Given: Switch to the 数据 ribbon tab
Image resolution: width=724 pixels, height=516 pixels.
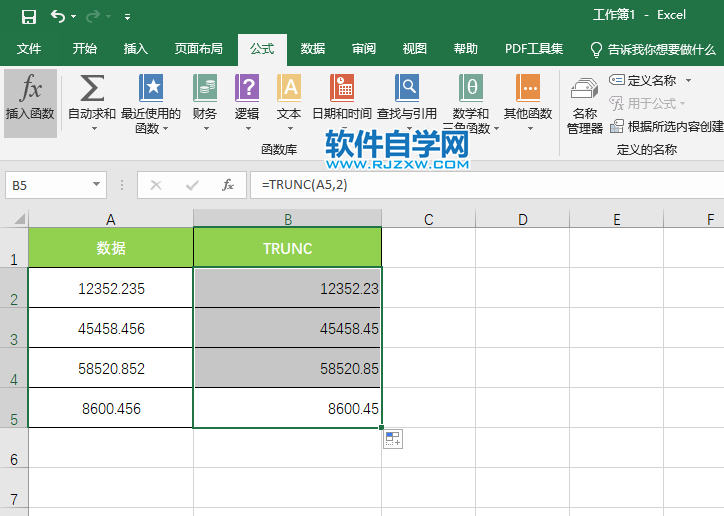Looking at the screenshot, I should (x=313, y=48).
